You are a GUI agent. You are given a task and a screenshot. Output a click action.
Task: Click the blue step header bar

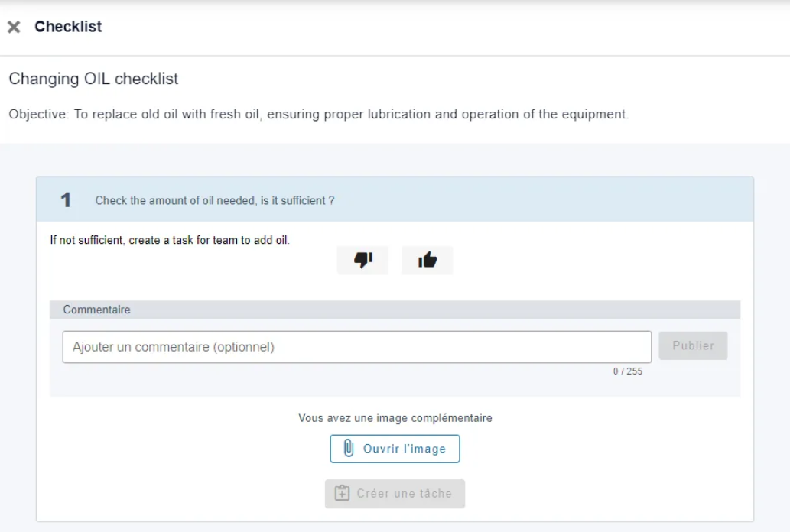395,199
